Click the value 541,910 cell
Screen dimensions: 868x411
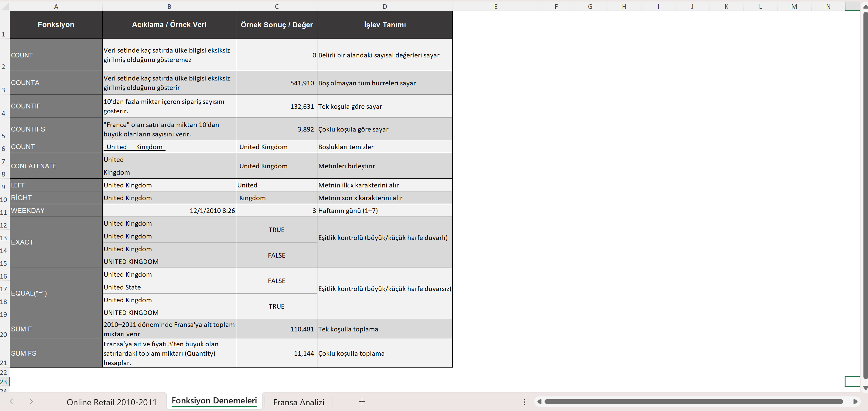tap(277, 83)
